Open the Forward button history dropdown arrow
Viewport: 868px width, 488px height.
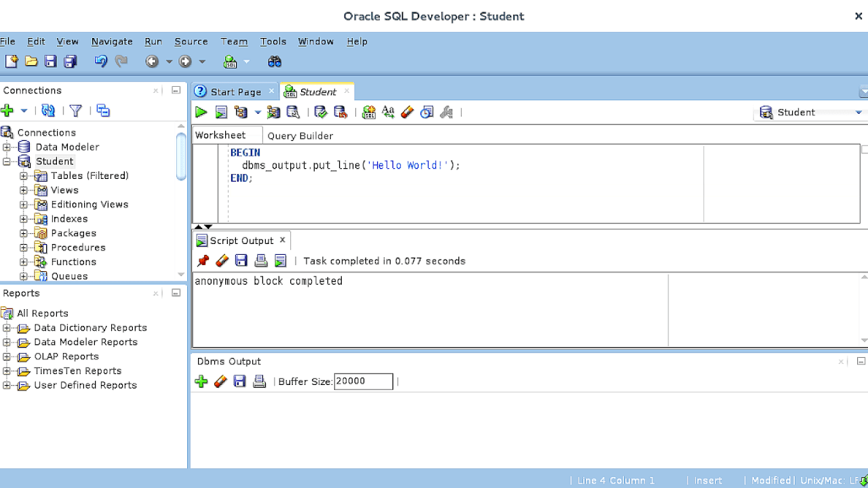tap(202, 62)
